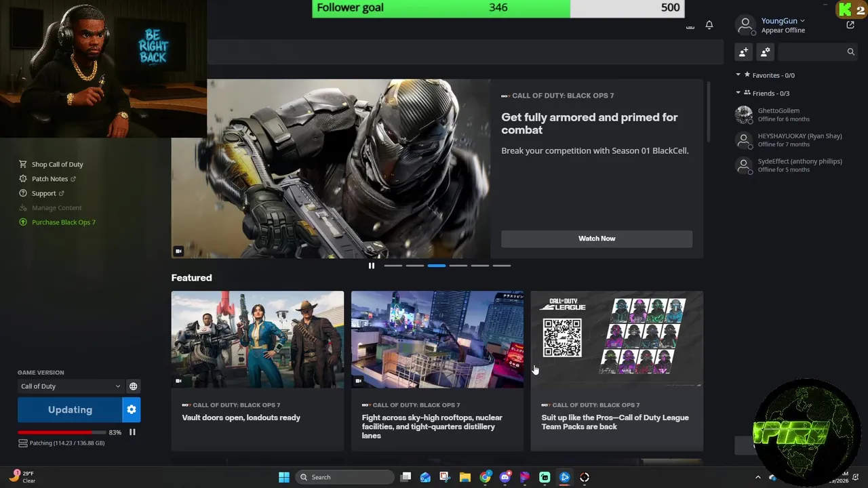Click the 'Get fully armored and primed' headline
The image size is (868, 488).
(589, 123)
